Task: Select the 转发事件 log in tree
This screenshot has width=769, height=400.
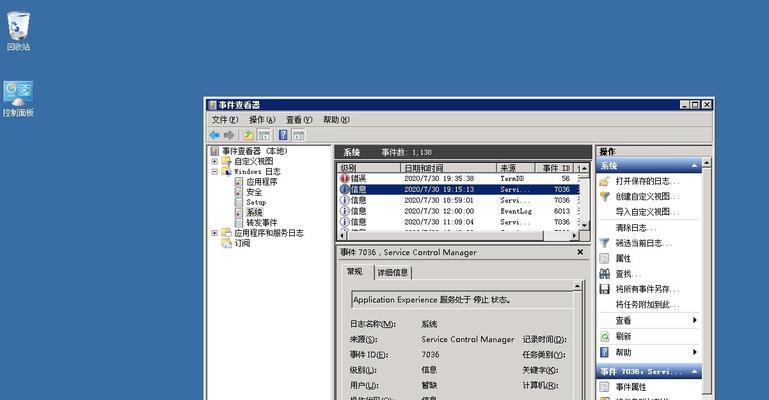Action: click(262, 223)
